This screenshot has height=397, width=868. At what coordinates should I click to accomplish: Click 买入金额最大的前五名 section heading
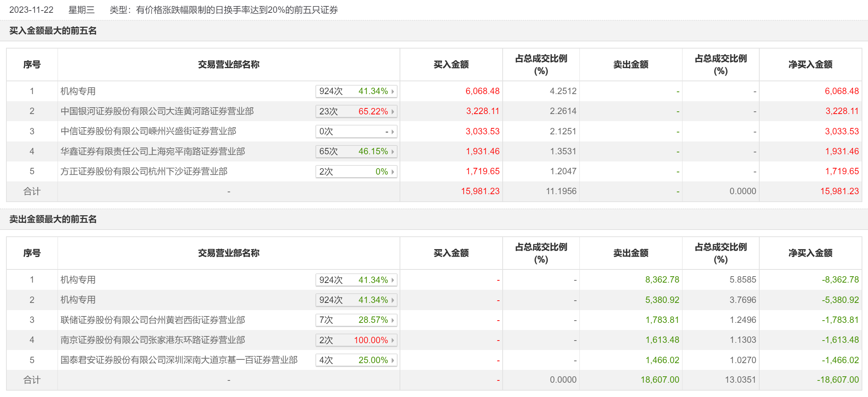tap(53, 30)
